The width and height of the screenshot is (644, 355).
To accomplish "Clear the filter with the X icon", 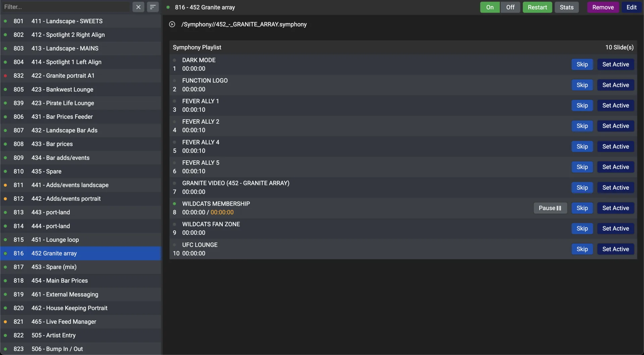I will (138, 7).
